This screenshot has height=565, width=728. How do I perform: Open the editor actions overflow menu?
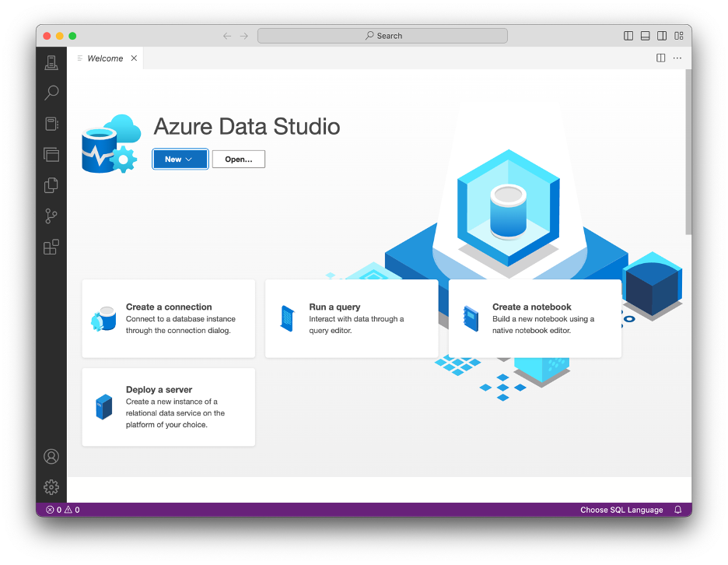[x=677, y=58]
